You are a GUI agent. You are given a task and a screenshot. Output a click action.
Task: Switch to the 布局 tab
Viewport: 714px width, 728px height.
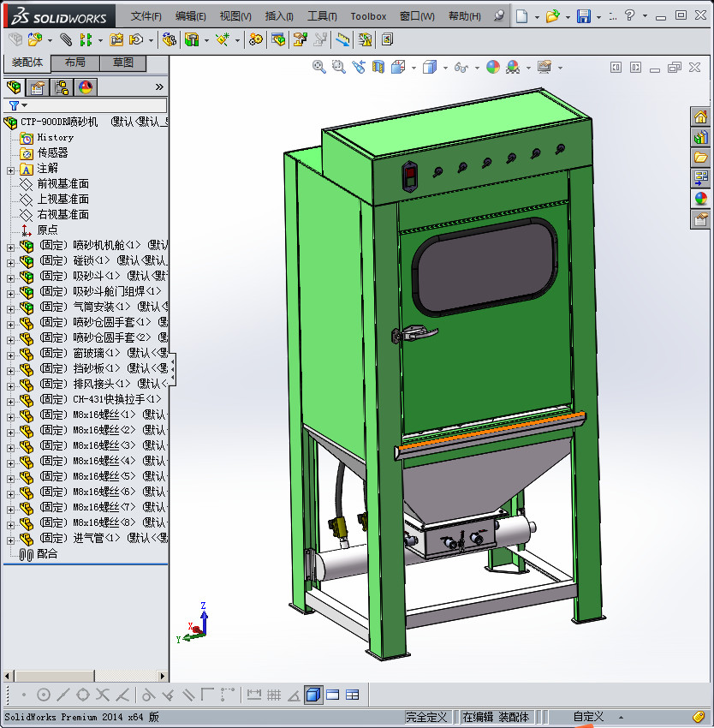74,63
